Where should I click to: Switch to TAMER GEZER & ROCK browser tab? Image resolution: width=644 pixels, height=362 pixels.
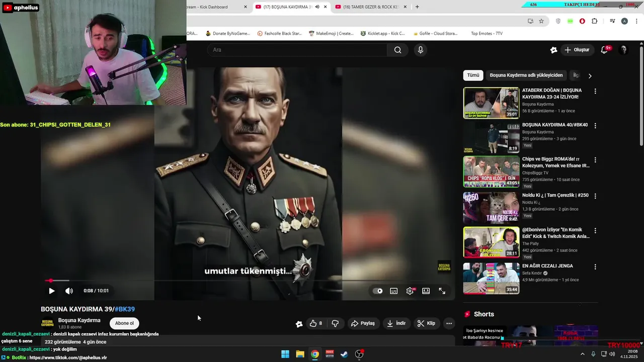(x=371, y=7)
